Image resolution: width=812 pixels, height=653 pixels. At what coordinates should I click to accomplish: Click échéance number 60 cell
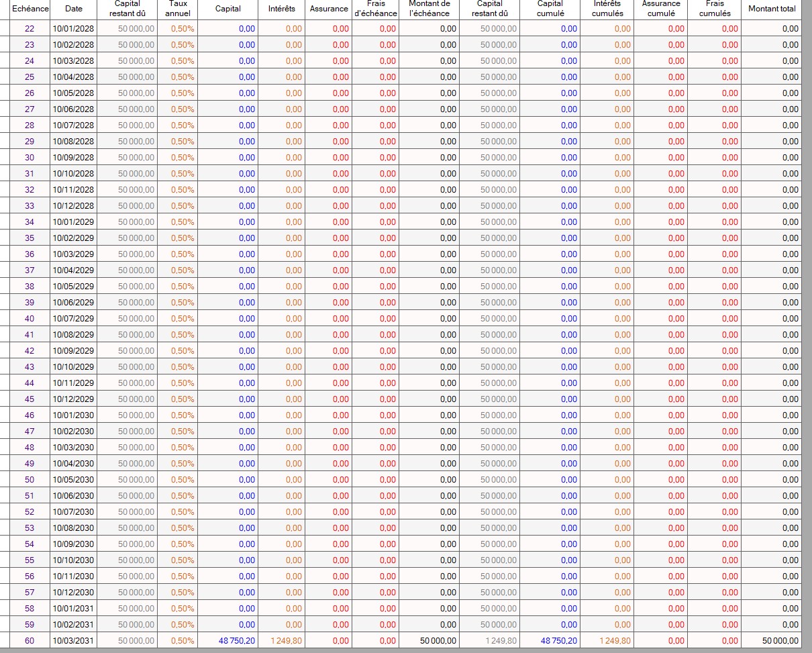click(x=30, y=641)
